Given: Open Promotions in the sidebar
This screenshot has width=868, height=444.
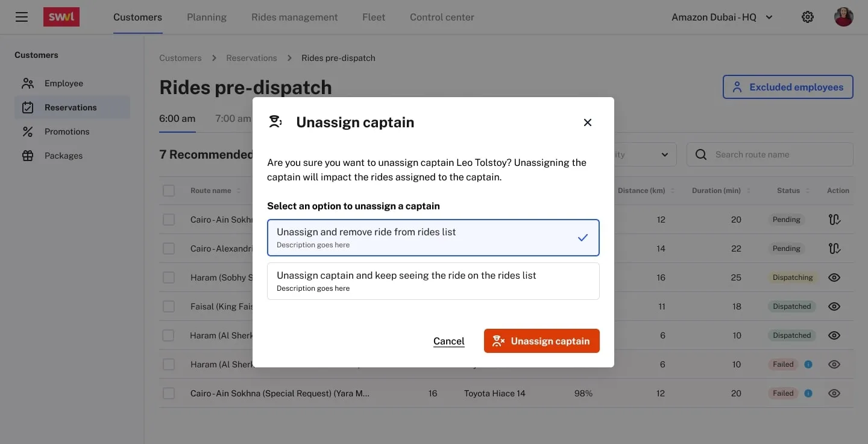Looking at the screenshot, I should click(66, 132).
